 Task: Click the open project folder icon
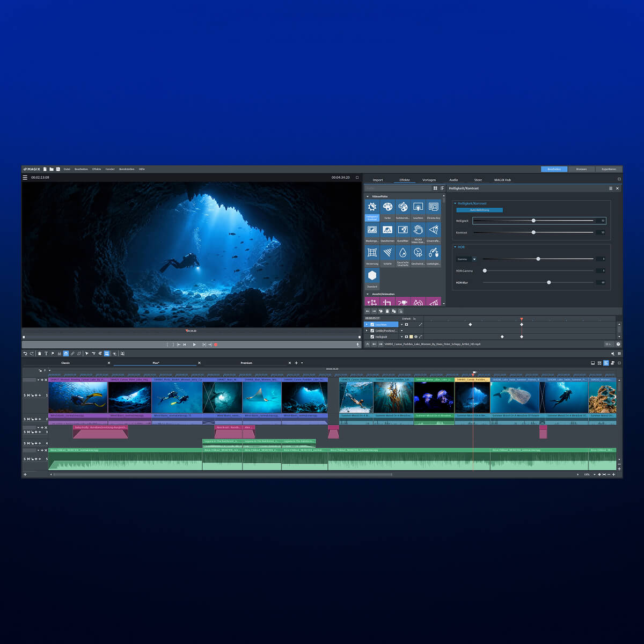[52, 169]
